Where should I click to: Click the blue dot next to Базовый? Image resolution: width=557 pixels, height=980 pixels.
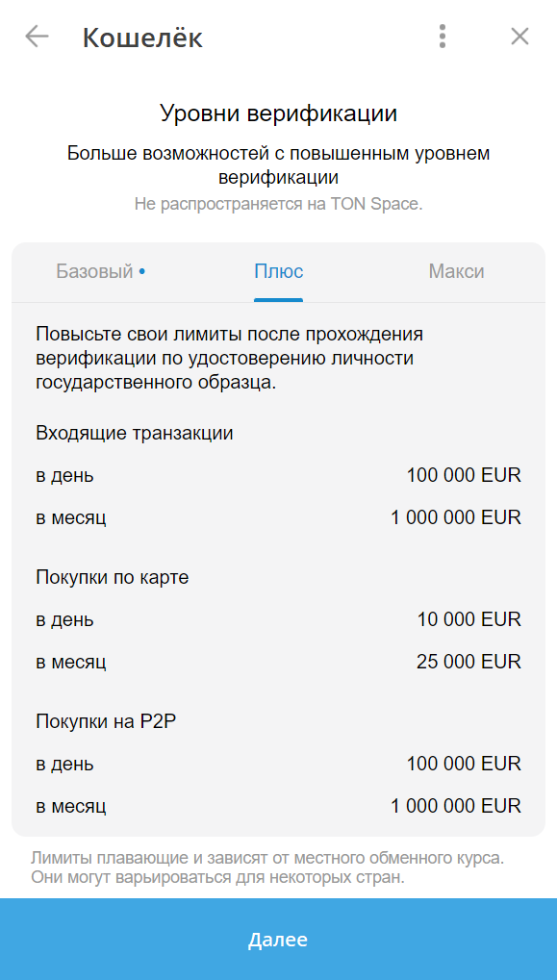(x=142, y=269)
